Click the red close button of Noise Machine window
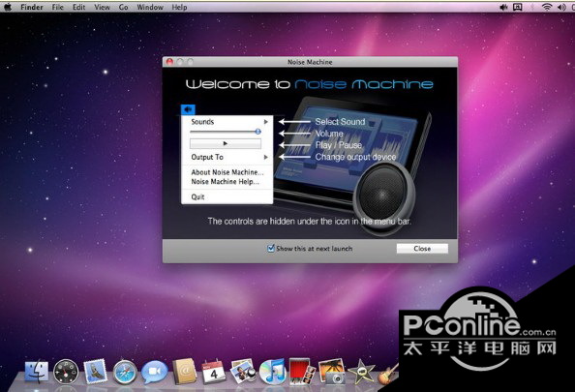The image size is (575, 392). click(169, 62)
